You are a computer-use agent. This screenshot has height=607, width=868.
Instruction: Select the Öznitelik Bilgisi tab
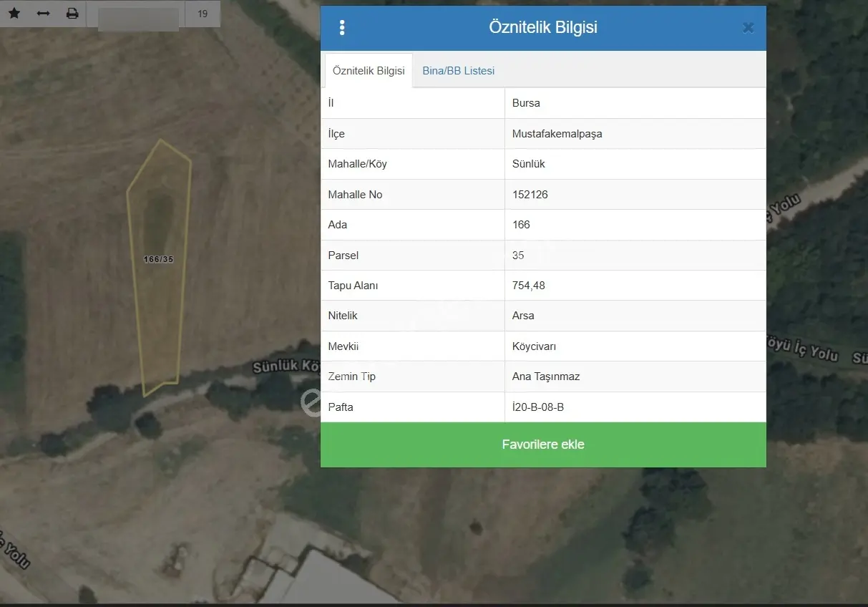click(369, 71)
